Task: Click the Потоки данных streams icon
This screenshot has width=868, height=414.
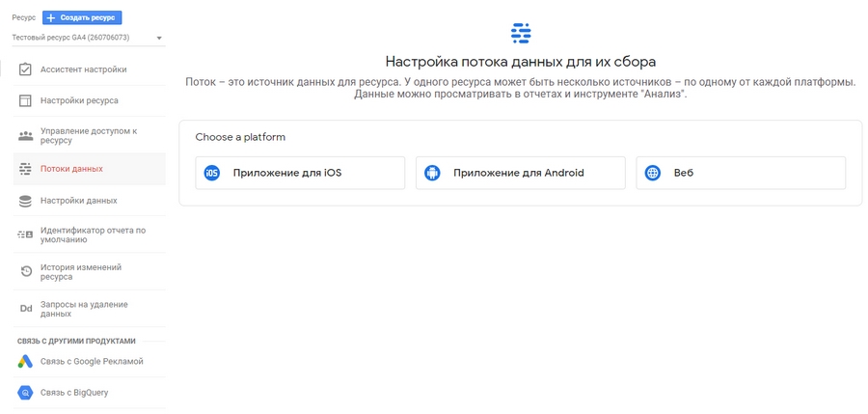Action: [25, 169]
